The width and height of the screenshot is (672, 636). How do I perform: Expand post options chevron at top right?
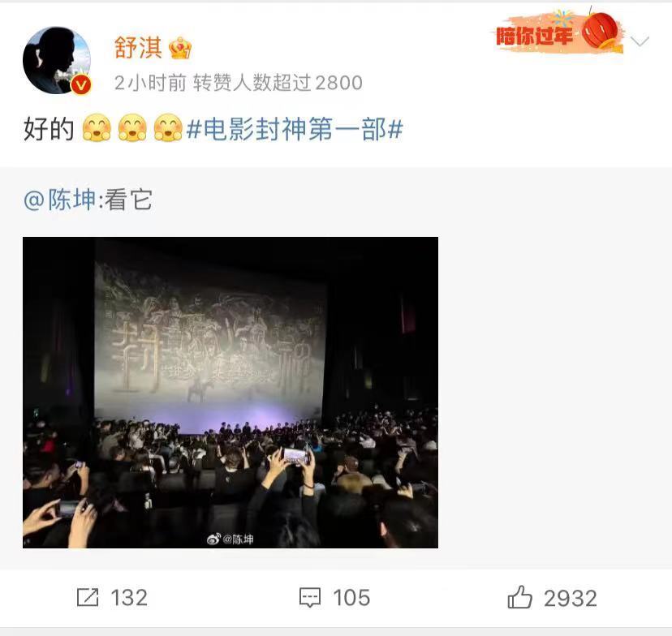[x=640, y=41]
